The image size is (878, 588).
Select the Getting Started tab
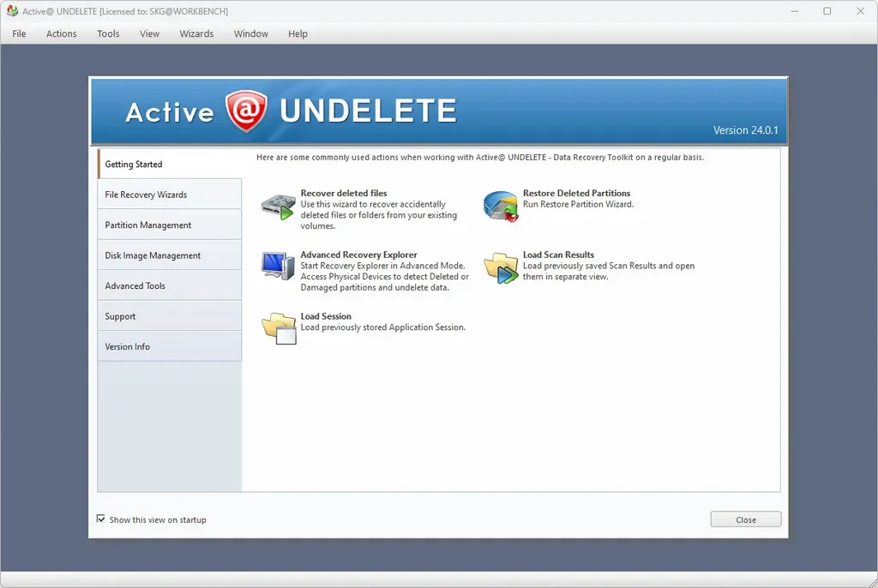pos(170,164)
